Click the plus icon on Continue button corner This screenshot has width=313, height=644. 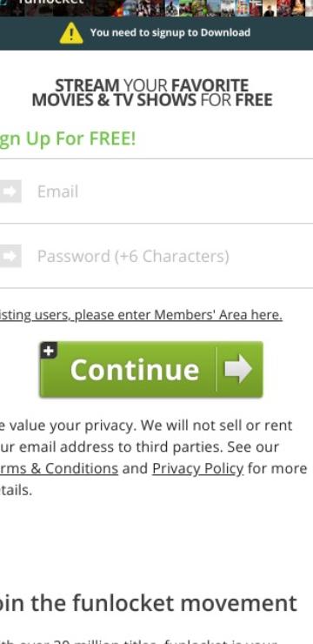(x=49, y=351)
